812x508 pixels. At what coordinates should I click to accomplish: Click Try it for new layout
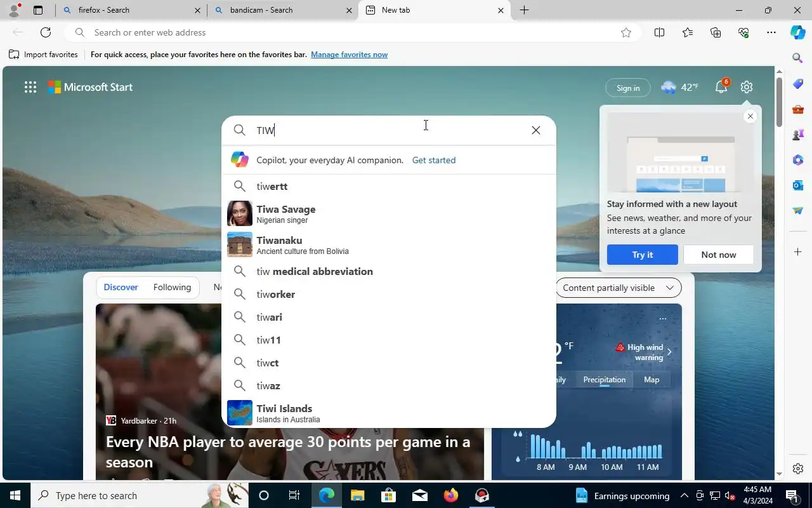(642, 255)
